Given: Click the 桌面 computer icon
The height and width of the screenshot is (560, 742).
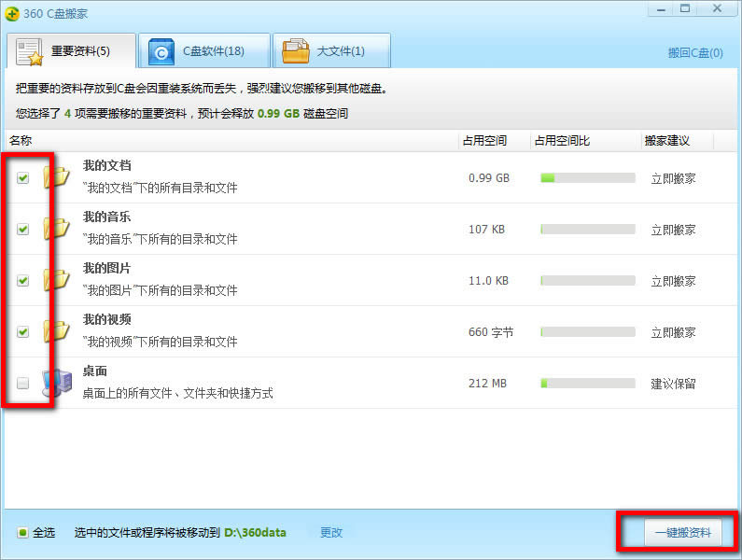Looking at the screenshot, I should pos(57,383).
